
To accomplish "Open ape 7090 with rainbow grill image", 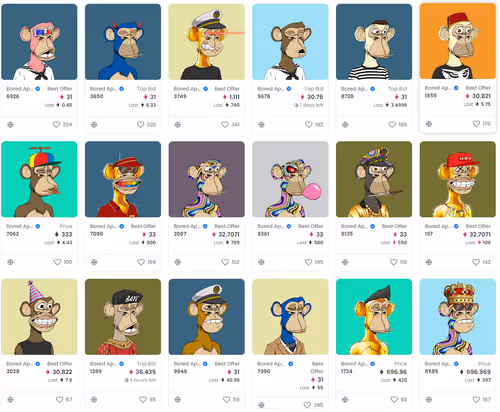I will pos(123,179).
